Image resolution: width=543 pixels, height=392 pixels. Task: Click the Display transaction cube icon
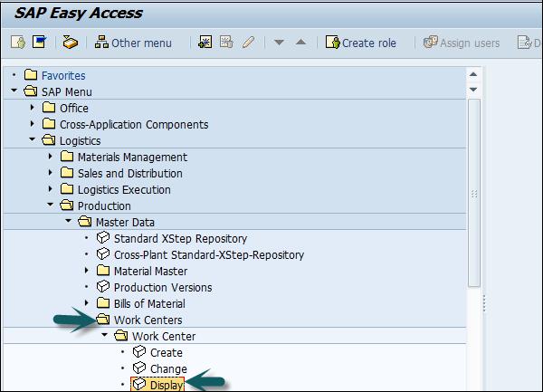[139, 385]
